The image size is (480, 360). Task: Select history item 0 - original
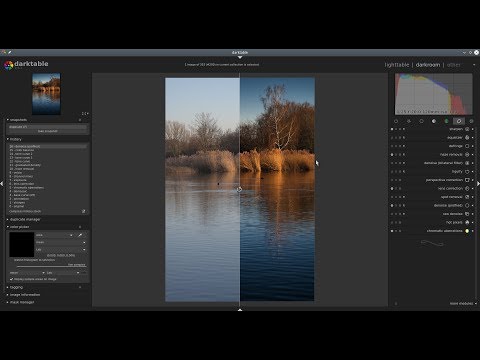(47, 206)
